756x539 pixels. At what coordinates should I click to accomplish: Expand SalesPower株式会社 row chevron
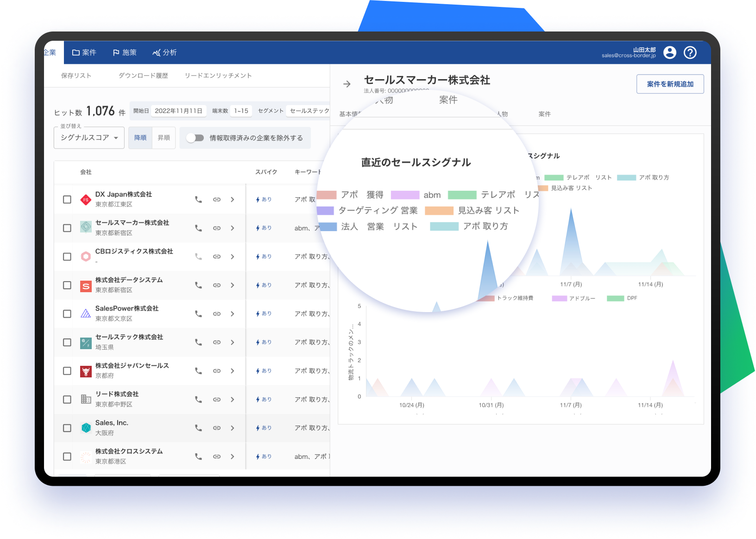233,314
